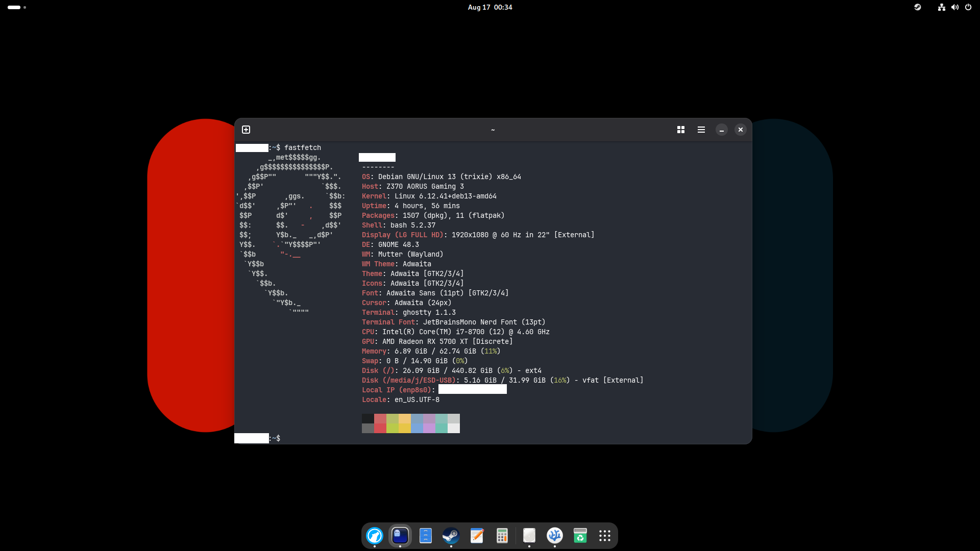Click the Host value 'Z370 AORUS Gaming 3'
980x551 pixels.
coord(425,186)
